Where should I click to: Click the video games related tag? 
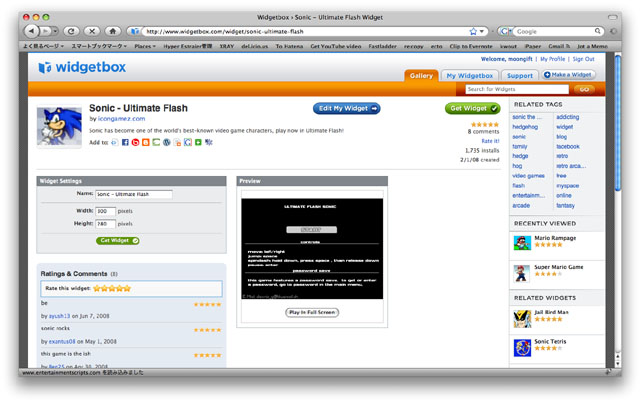coord(528,176)
